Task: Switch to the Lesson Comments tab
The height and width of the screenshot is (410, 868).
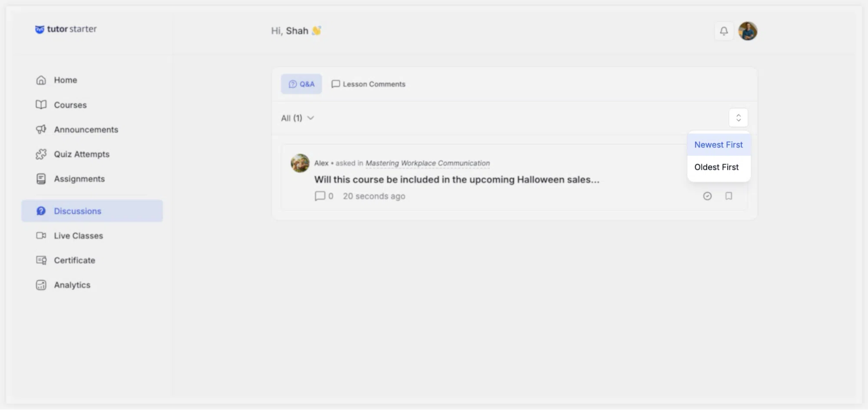Action: [368, 84]
